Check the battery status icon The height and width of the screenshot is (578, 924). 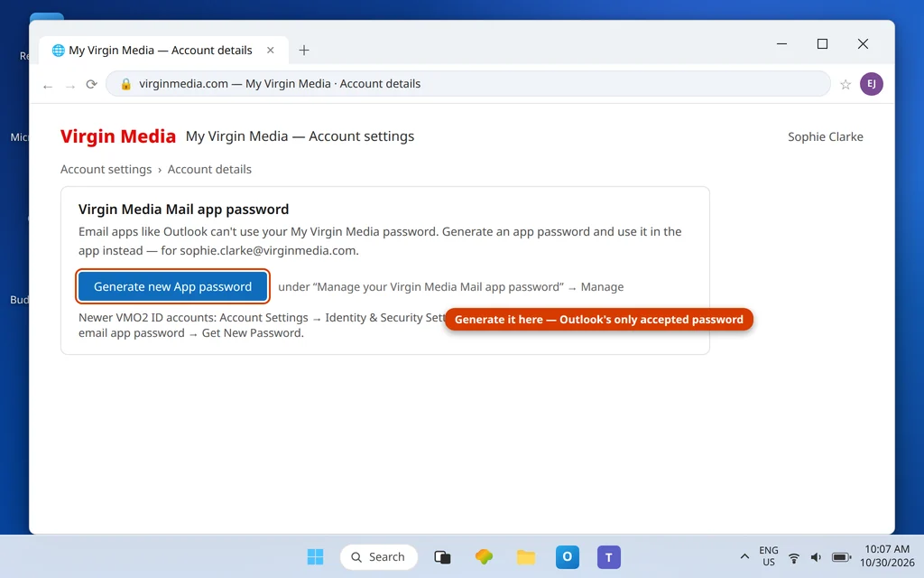pyautogui.click(x=842, y=557)
